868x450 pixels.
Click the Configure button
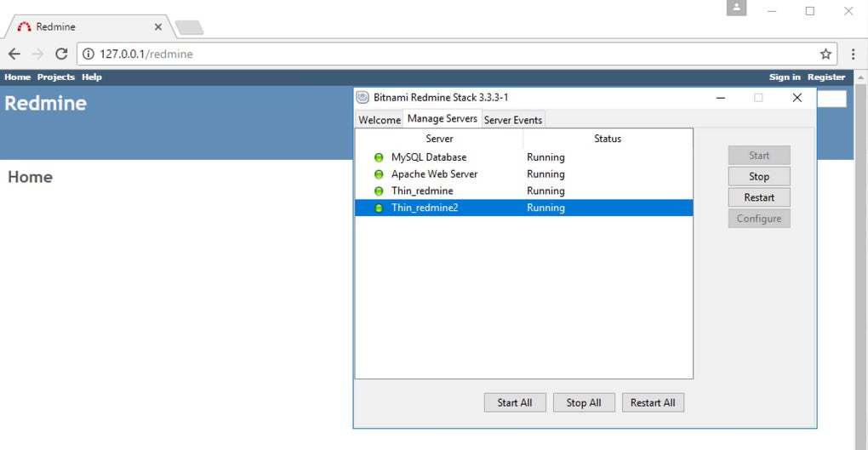(759, 219)
